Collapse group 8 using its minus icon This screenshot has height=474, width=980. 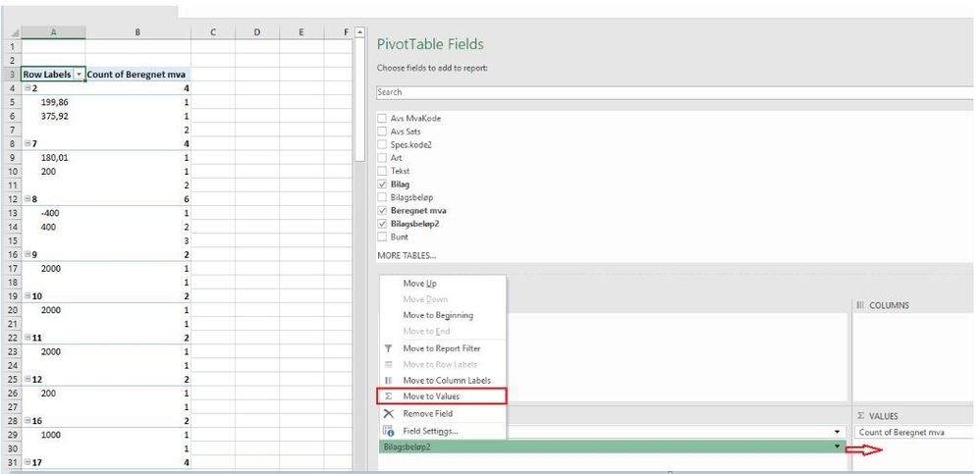tap(27, 199)
